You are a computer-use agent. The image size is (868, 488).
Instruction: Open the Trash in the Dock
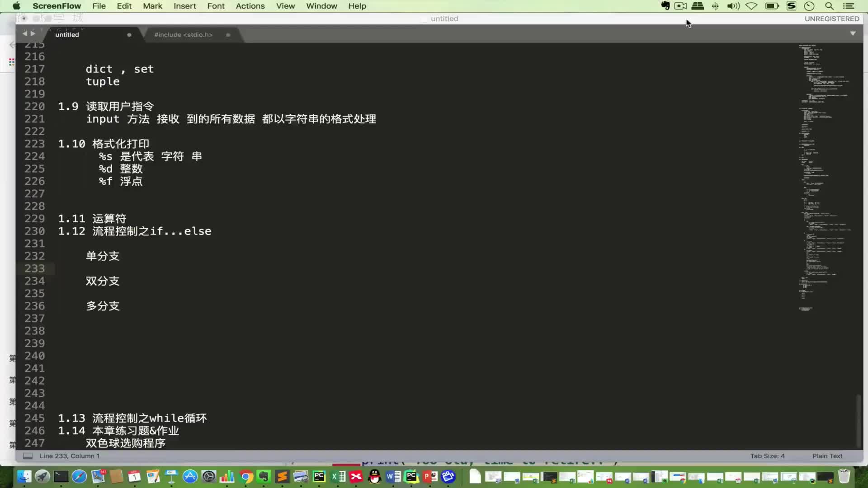click(x=844, y=476)
